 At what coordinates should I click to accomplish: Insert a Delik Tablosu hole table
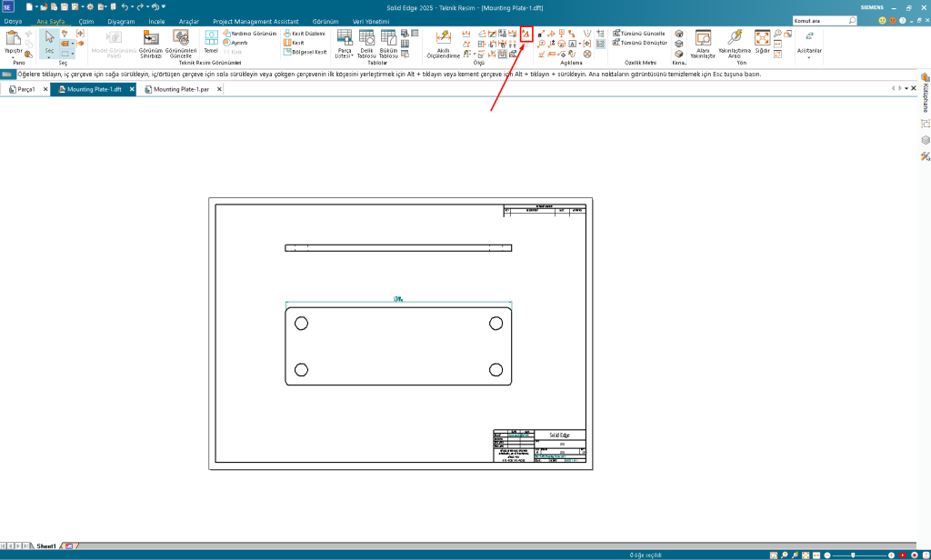tap(366, 43)
